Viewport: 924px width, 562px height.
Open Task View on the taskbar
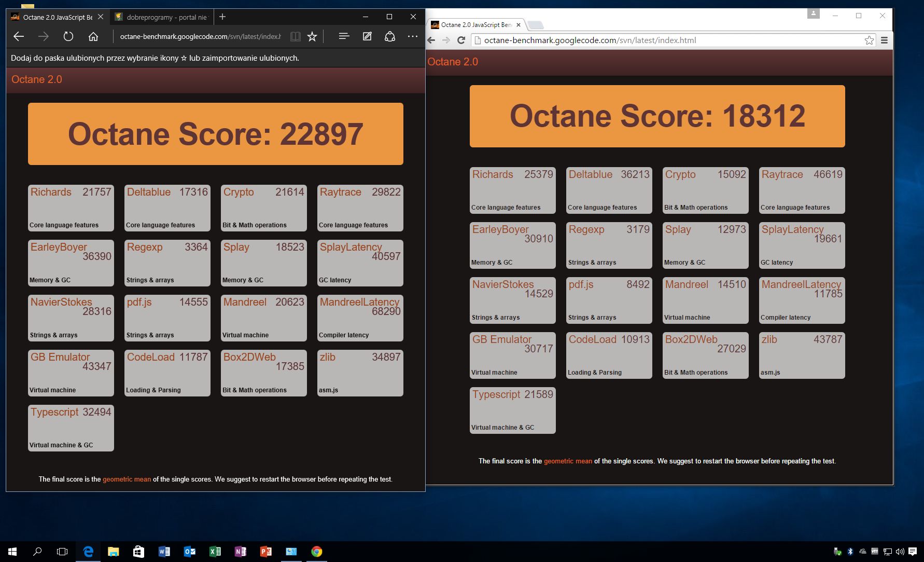point(62,552)
